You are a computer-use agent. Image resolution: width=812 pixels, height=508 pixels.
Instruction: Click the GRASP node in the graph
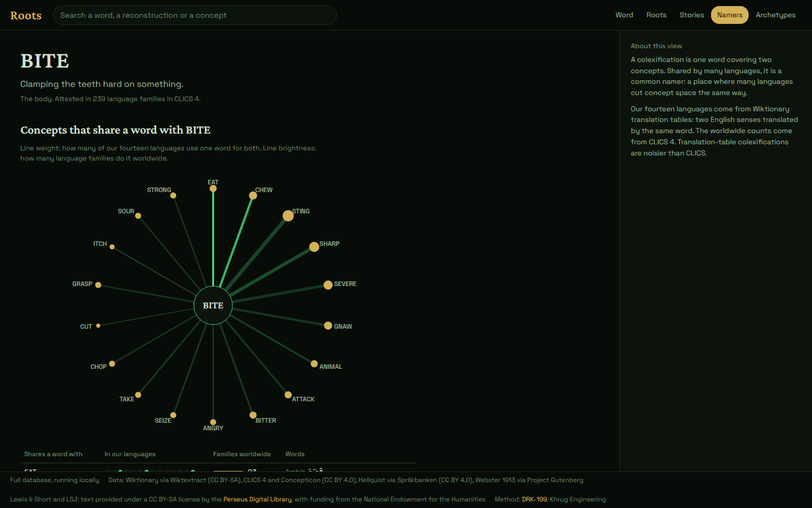pyautogui.click(x=98, y=285)
